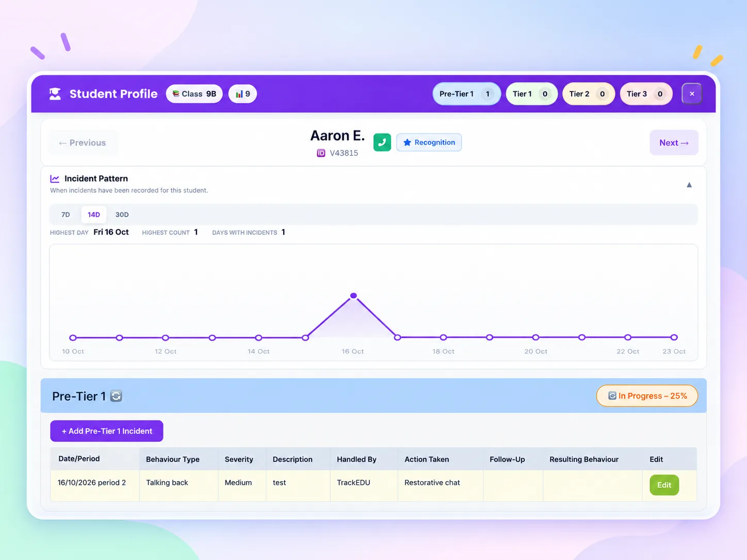Select the 14D range tab
Viewport: 747px width, 560px height.
pos(94,215)
